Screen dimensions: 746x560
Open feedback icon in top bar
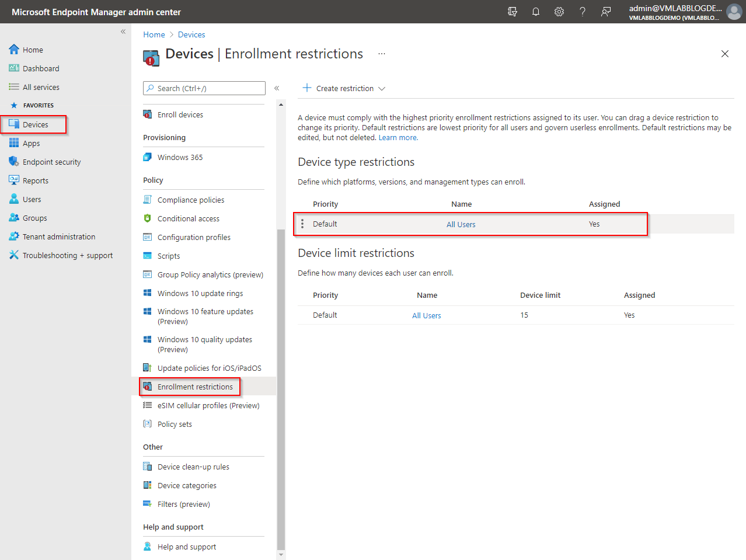(x=606, y=12)
